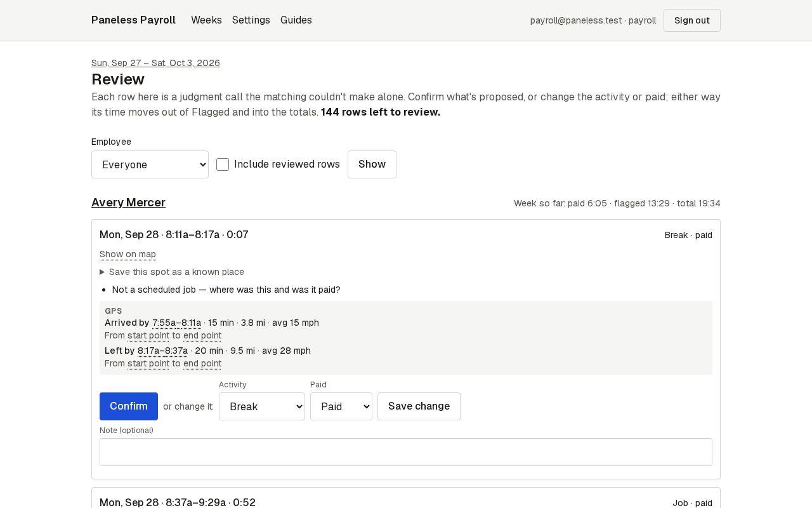Viewport: 812px width, 508px height.
Task: Click the Left by 8:17a–8:37a time range
Action: [x=162, y=351]
